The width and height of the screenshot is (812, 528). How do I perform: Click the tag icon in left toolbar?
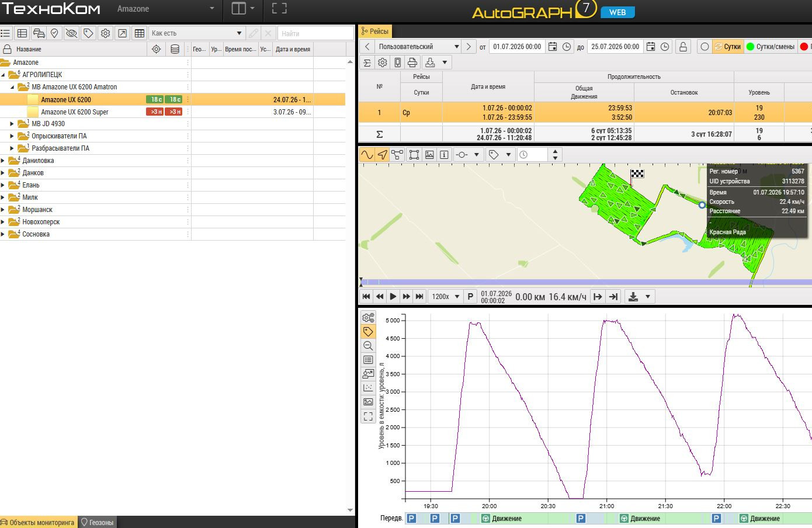coord(89,33)
